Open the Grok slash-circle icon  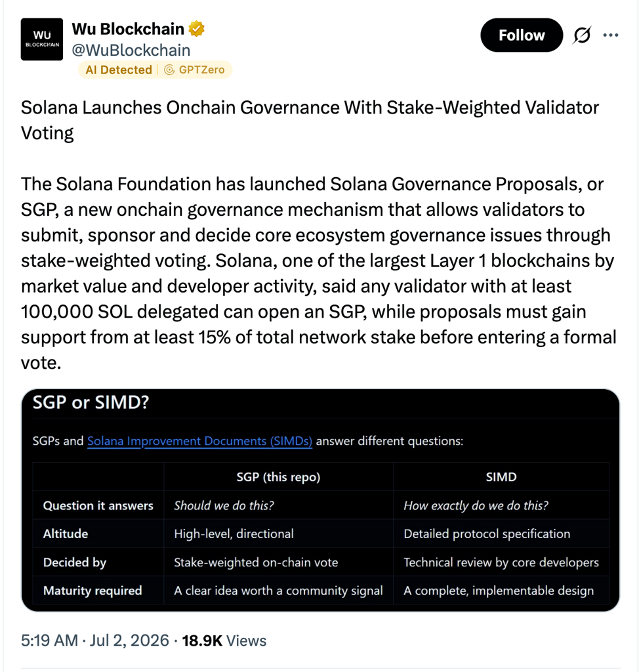[x=582, y=35]
